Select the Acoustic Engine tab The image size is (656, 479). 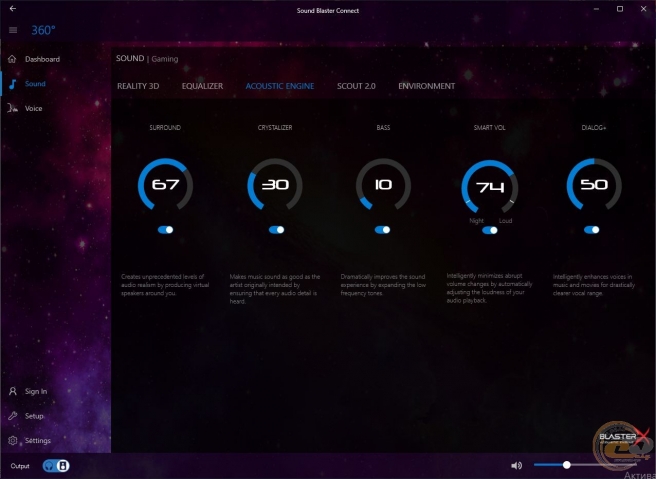pos(280,86)
